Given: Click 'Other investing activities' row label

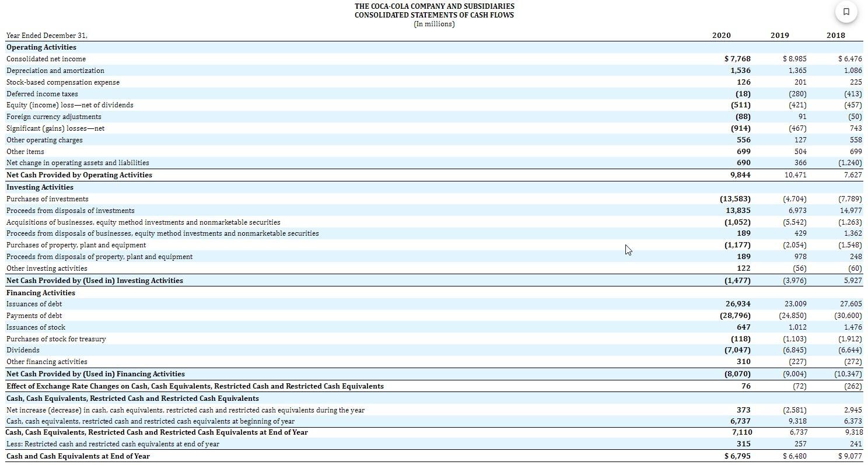Looking at the screenshot, I should (x=47, y=268).
